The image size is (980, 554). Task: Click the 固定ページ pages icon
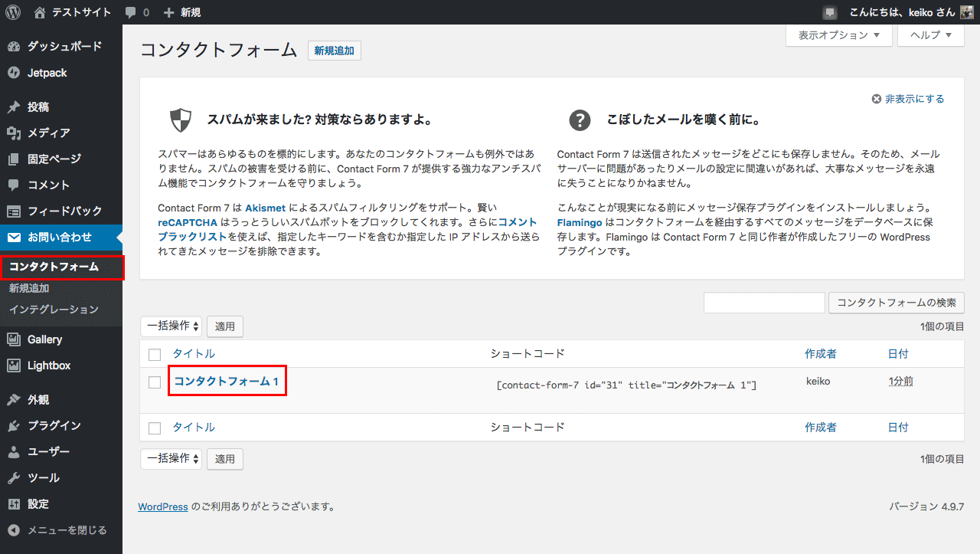click(x=14, y=159)
